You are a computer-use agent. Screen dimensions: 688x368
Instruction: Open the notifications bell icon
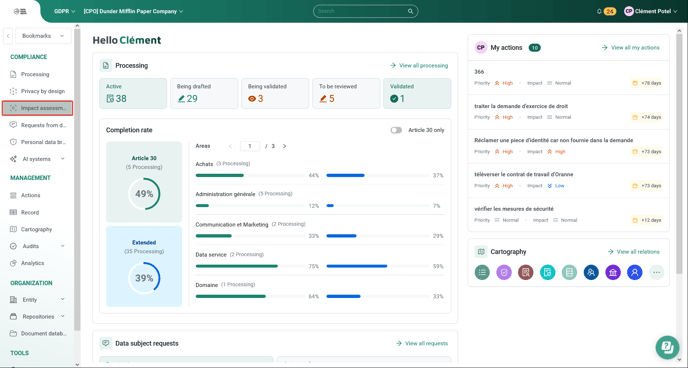tap(599, 11)
